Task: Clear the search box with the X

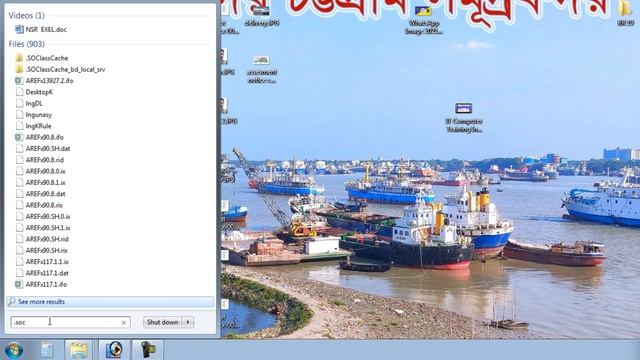Action: (x=124, y=322)
